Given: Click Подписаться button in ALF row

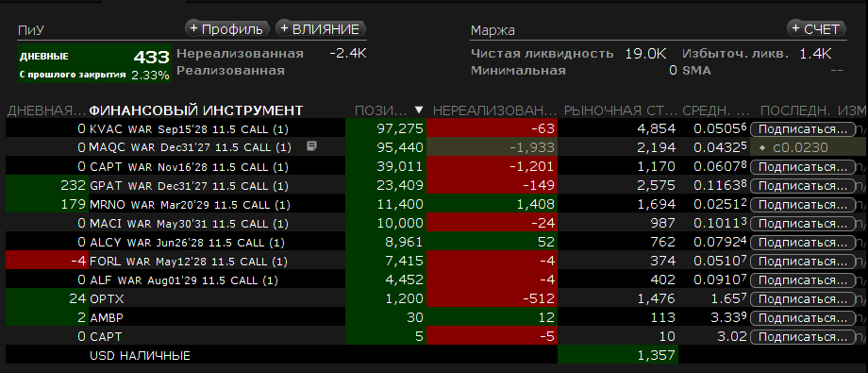Looking at the screenshot, I should [803, 280].
